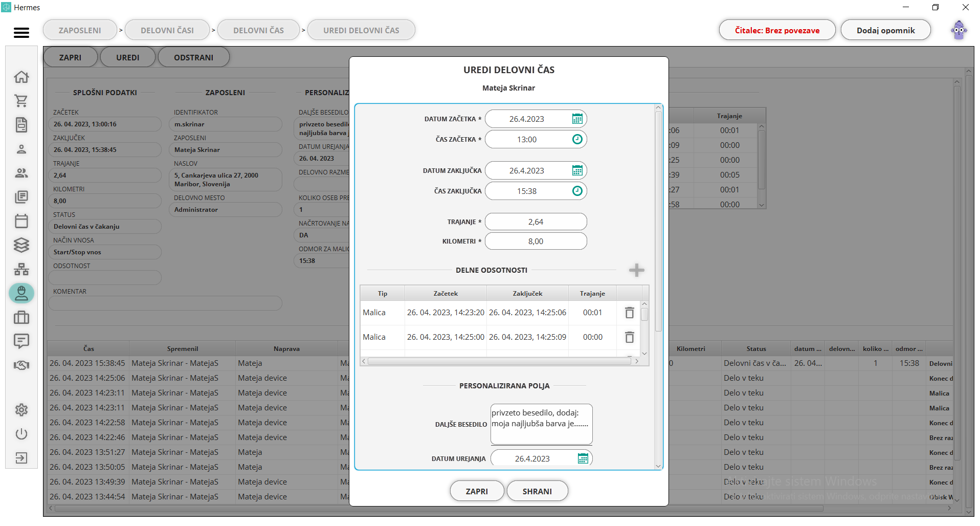Open the hamburger menu
The width and height of the screenshot is (980, 526).
coord(21,33)
